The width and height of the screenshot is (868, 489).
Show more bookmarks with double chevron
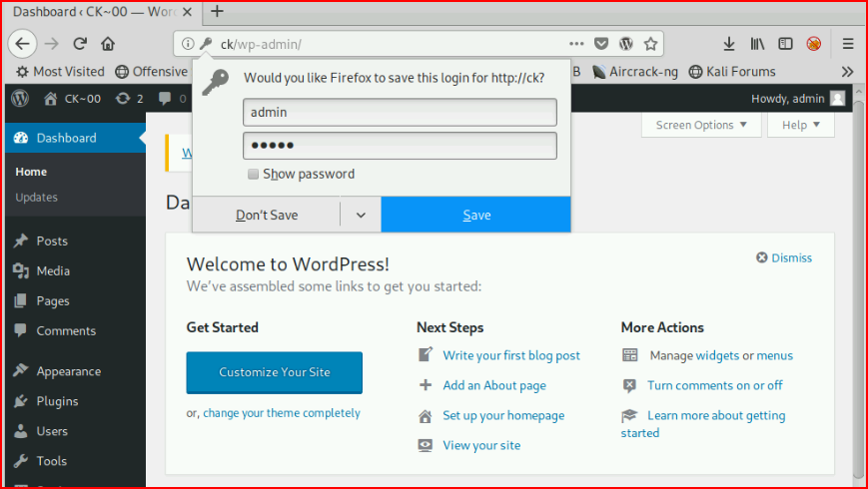(847, 72)
